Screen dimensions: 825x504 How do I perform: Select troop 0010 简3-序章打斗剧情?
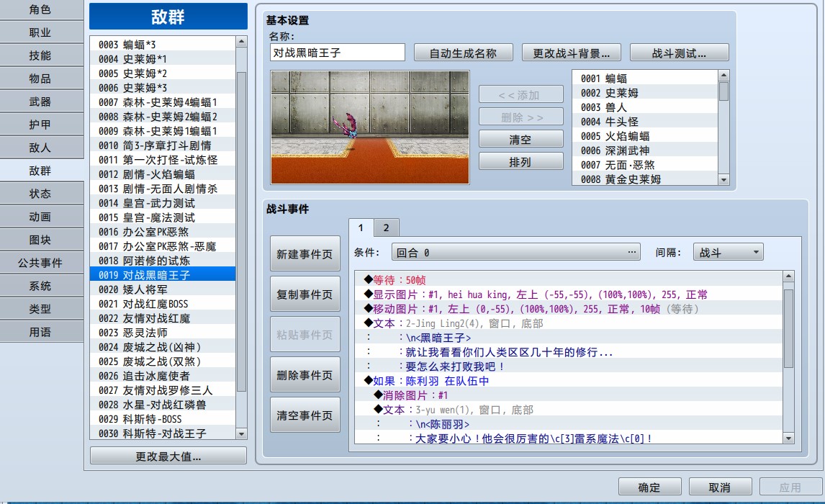point(163,145)
